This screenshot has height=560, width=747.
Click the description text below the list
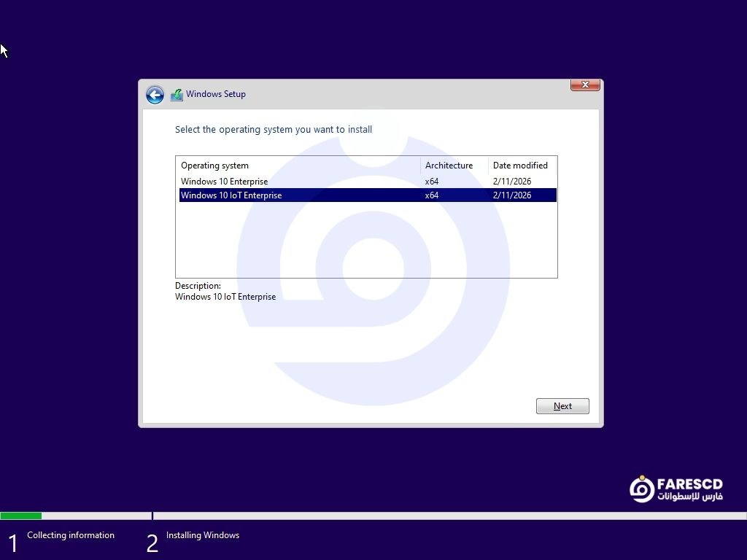225,297
